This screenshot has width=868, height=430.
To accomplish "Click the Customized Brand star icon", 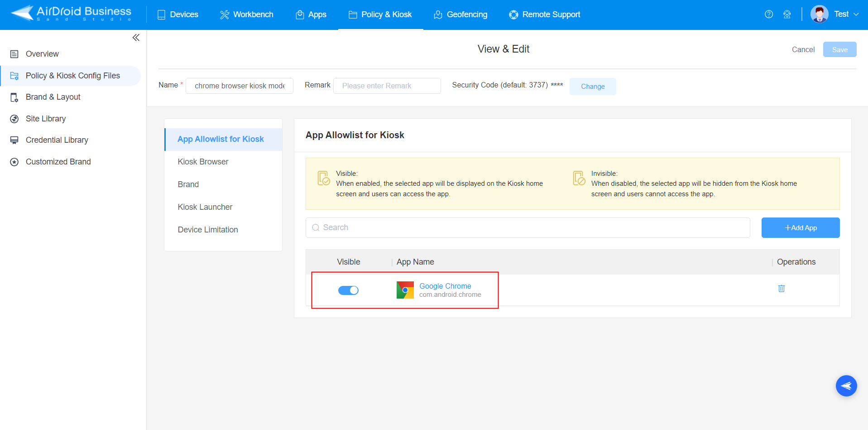I will (x=14, y=161).
